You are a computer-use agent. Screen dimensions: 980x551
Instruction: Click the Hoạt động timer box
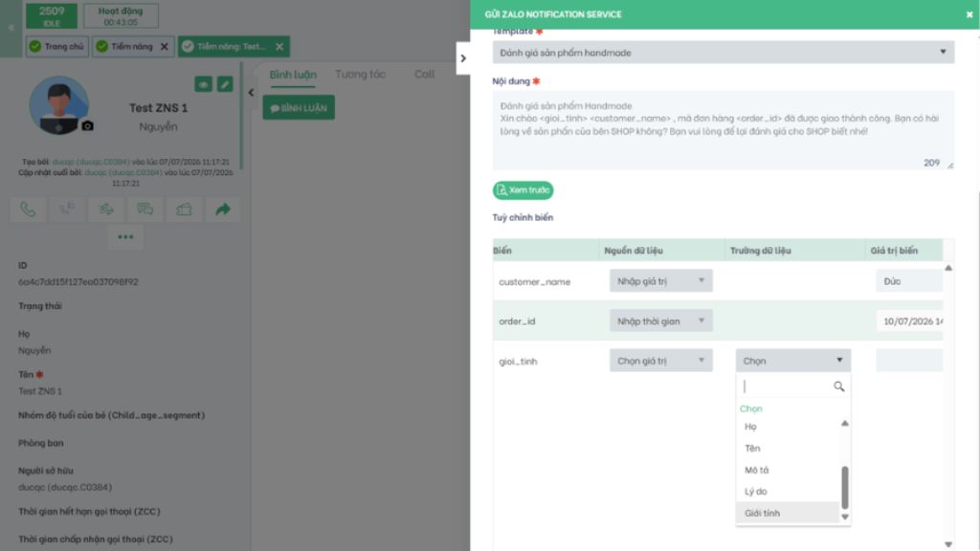click(x=121, y=15)
